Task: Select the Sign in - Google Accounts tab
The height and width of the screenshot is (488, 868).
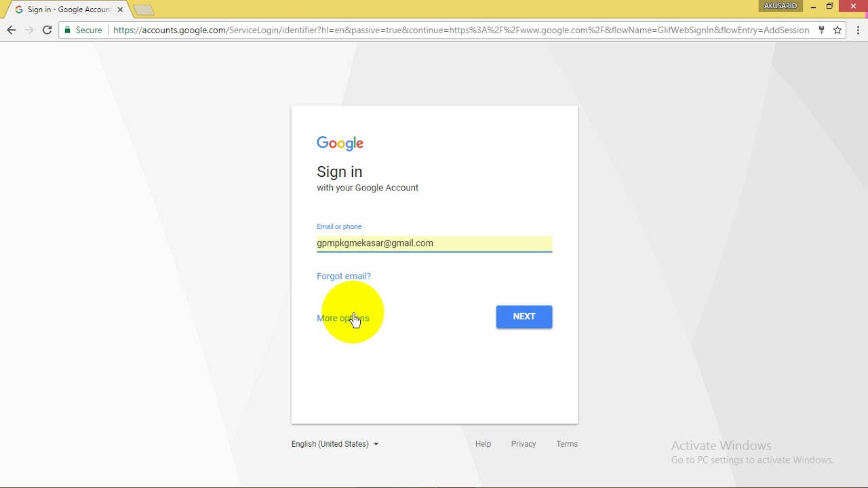Action: point(68,9)
